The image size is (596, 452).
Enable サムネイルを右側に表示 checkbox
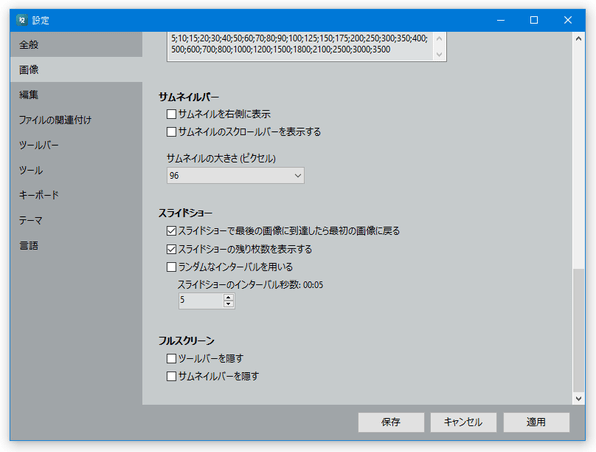coord(171,114)
